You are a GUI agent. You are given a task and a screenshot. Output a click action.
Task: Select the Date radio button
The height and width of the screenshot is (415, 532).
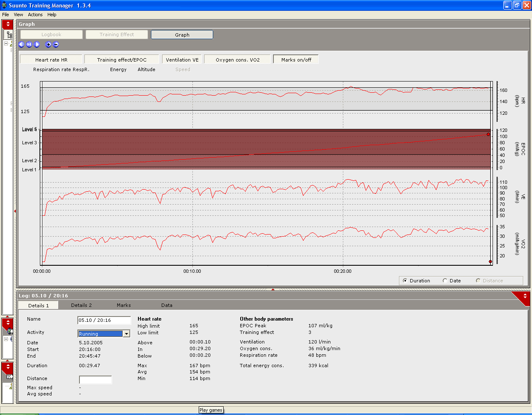[x=445, y=281]
